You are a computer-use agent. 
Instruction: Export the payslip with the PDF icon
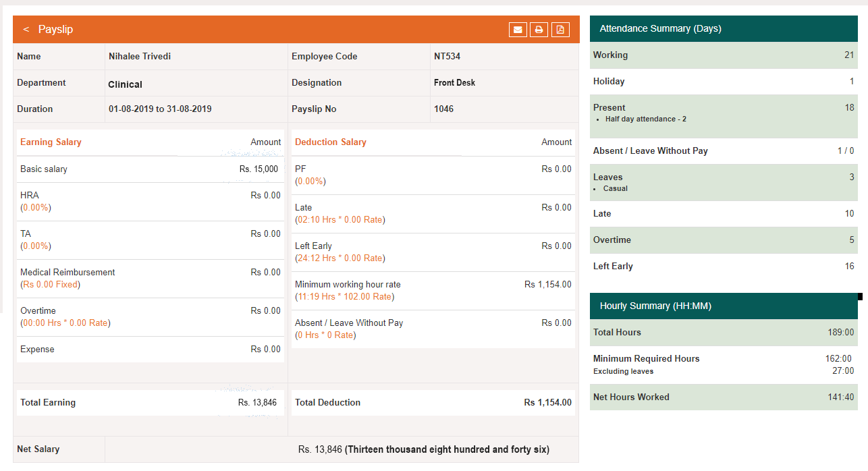[x=560, y=30]
